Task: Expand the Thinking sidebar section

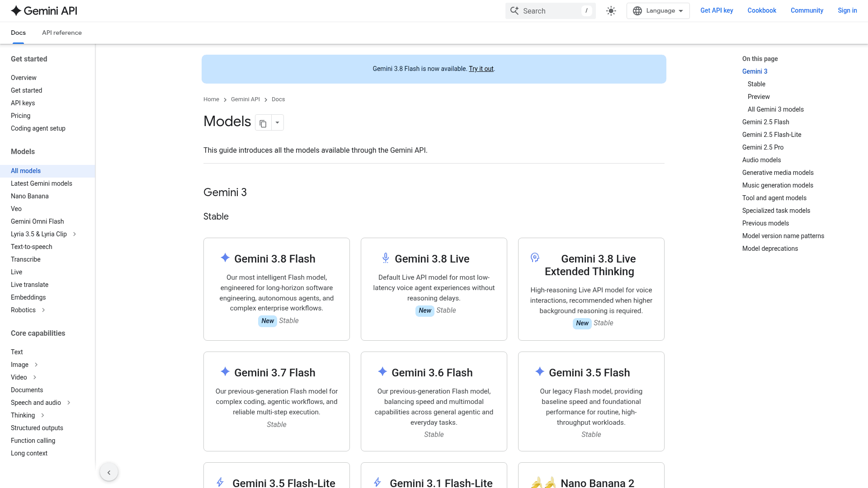Action: pyautogui.click(x=42, y=415)
